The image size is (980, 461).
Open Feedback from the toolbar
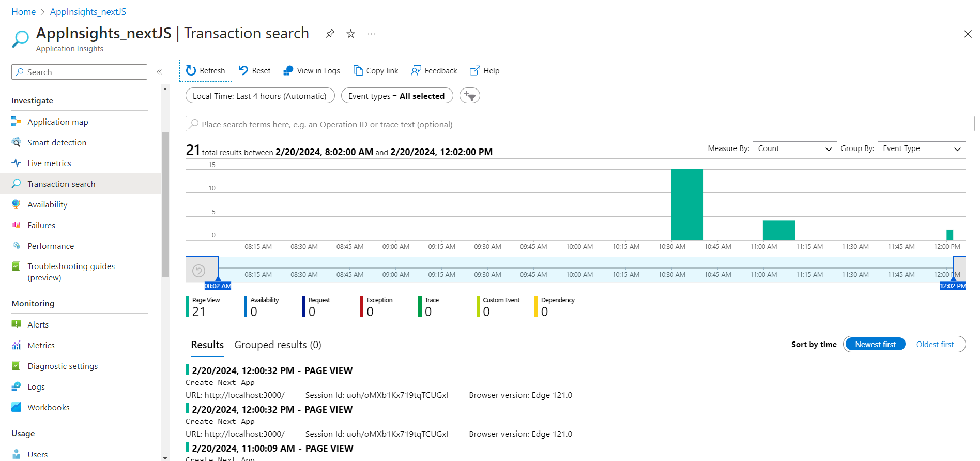434,70
